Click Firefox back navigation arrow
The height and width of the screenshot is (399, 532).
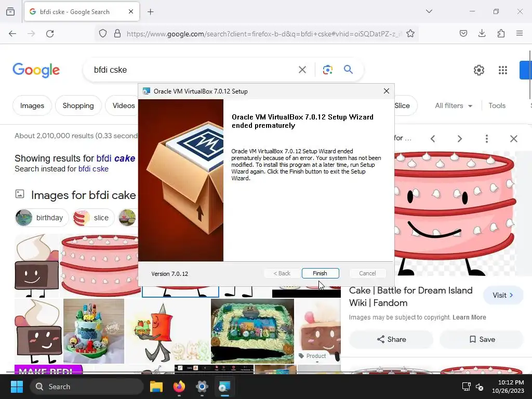(12, 34)
